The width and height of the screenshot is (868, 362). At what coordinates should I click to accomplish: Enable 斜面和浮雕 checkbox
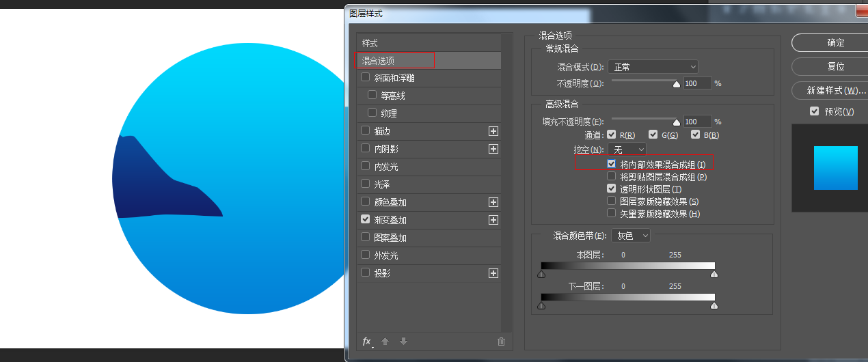click(366, 78)
